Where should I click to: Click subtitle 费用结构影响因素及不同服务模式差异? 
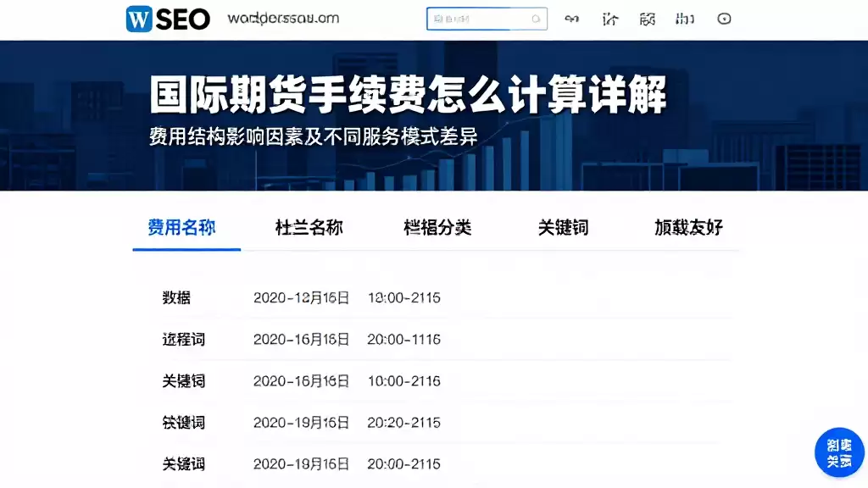click(314, 136)
